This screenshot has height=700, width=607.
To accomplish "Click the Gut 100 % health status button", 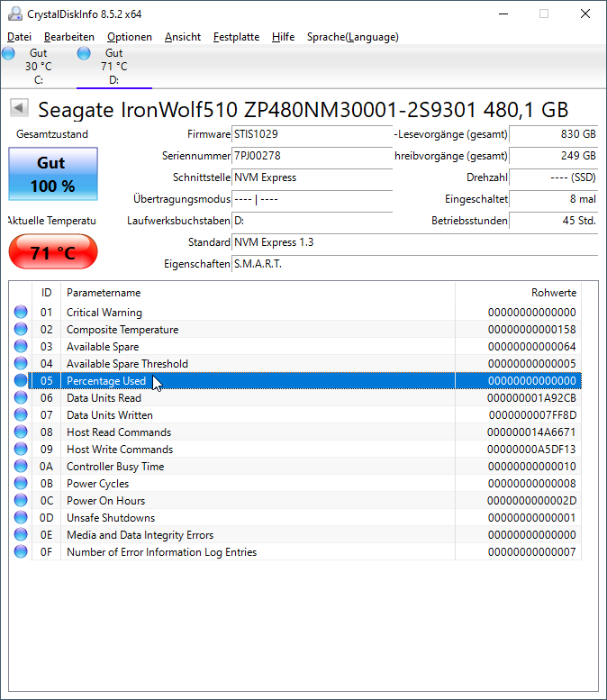I will [53, 174].
